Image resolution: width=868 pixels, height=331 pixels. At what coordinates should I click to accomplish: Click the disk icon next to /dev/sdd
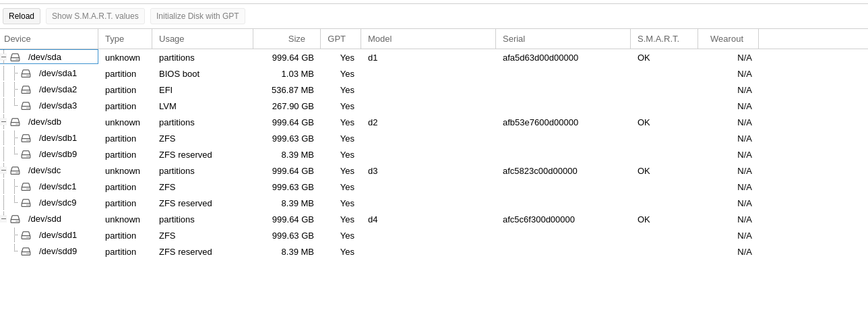click(15, 220)
